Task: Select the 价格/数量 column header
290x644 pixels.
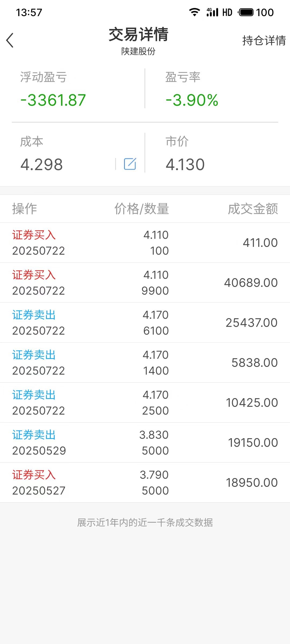Action: 142,209
